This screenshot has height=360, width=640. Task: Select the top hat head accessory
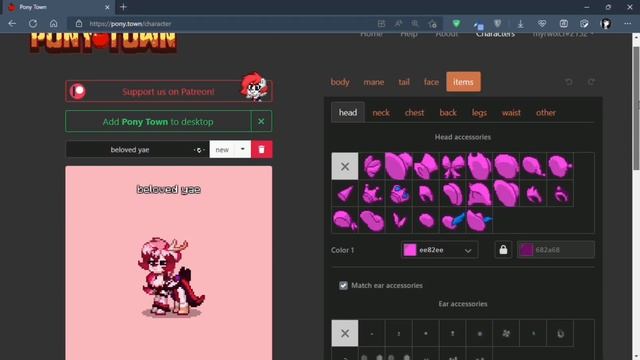426,166
